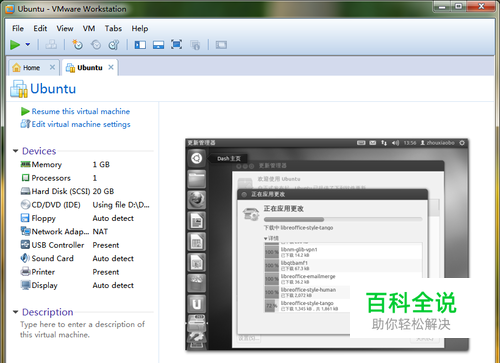Open the power options dropdown arrow
The width and height of the screenshot is (500, 363).
tap(28, 44)
